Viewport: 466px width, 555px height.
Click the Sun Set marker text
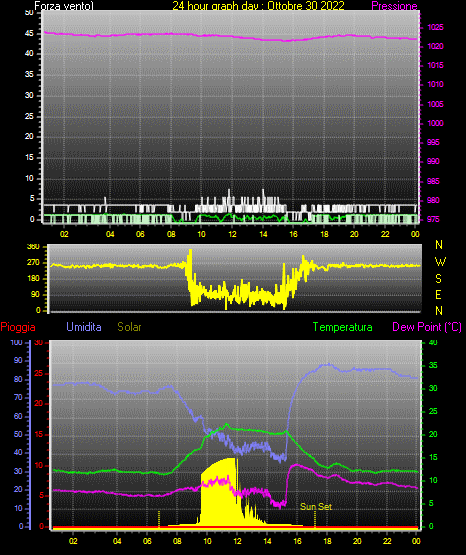click(x=316, y=507)
